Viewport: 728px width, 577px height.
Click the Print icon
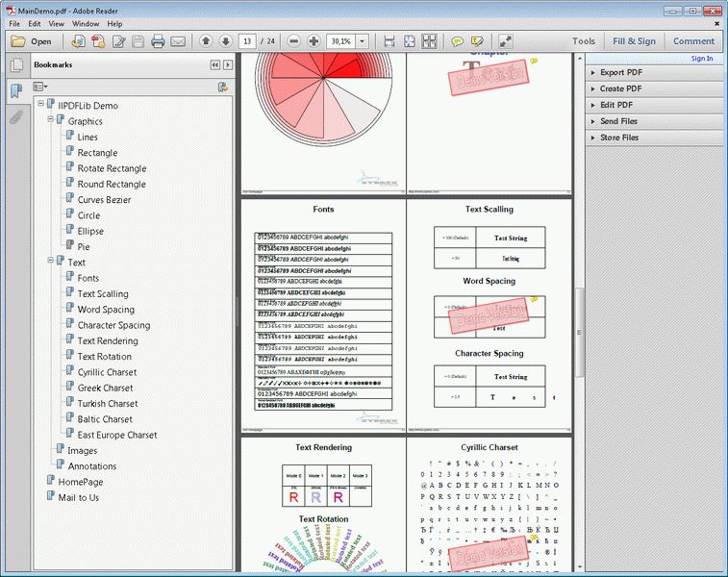[158, 41]
